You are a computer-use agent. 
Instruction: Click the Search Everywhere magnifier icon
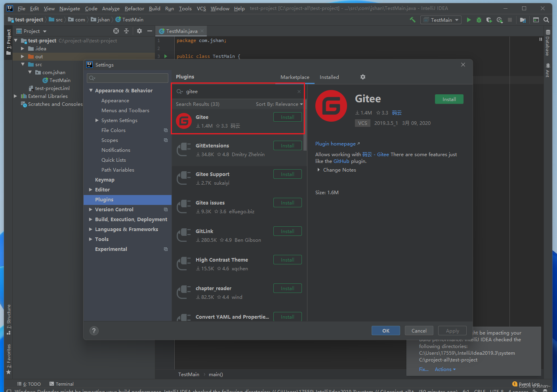point(546,20)
